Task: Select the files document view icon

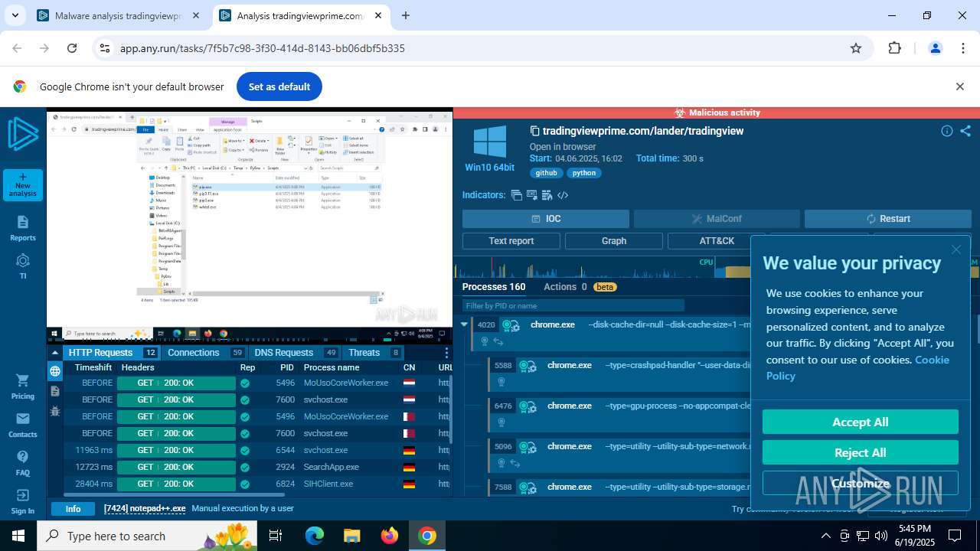Action: [55, 391]
